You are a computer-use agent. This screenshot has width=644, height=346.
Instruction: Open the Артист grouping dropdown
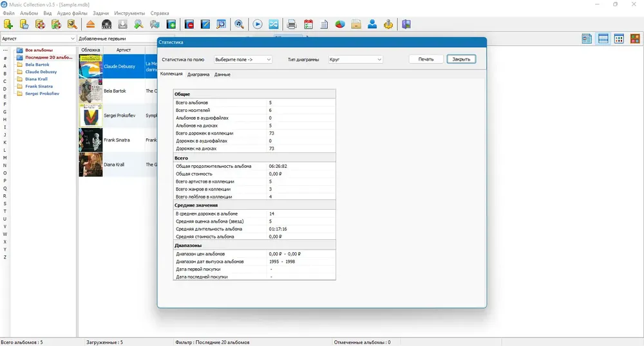pyautogui.click(x=38, y=39)
